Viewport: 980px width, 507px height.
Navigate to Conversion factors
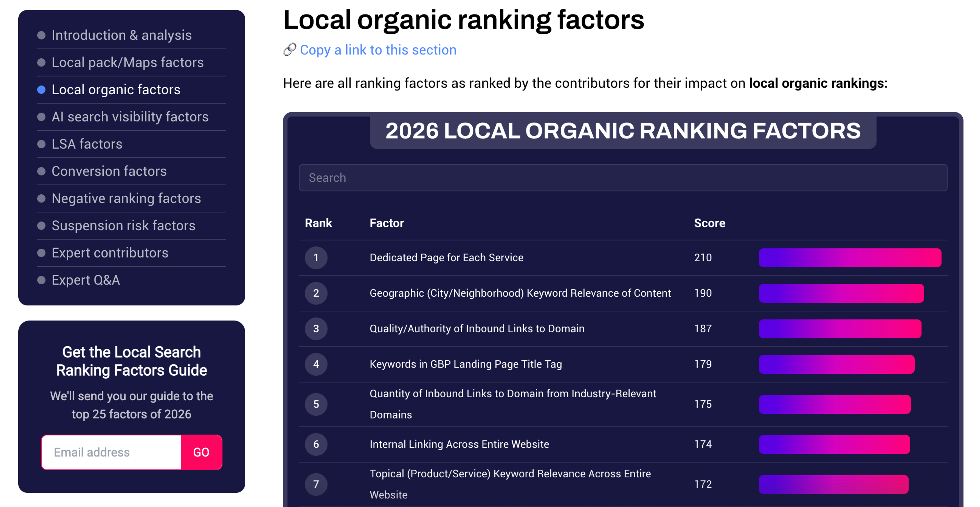point(109,171)
